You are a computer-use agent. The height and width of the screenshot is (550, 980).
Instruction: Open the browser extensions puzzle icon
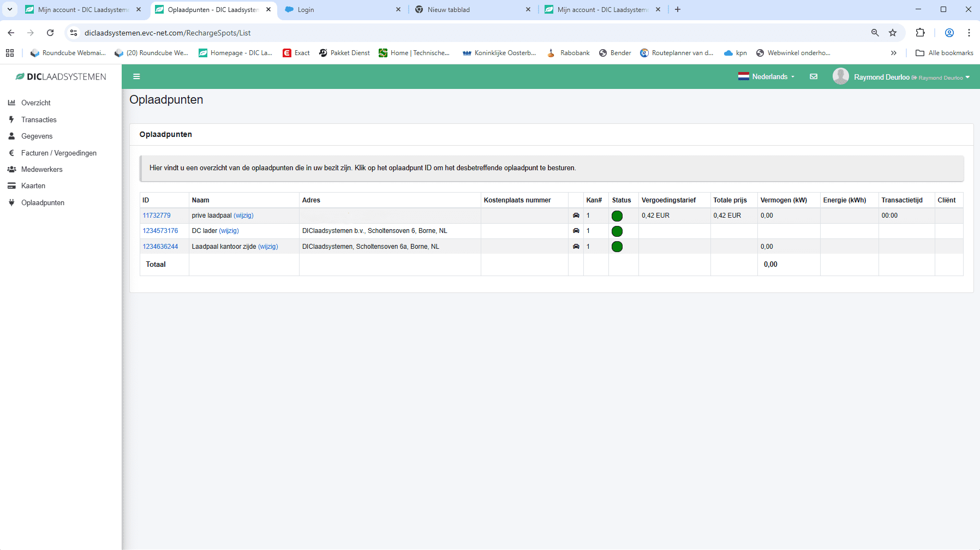pyautogui.click(x=921, y=33)
